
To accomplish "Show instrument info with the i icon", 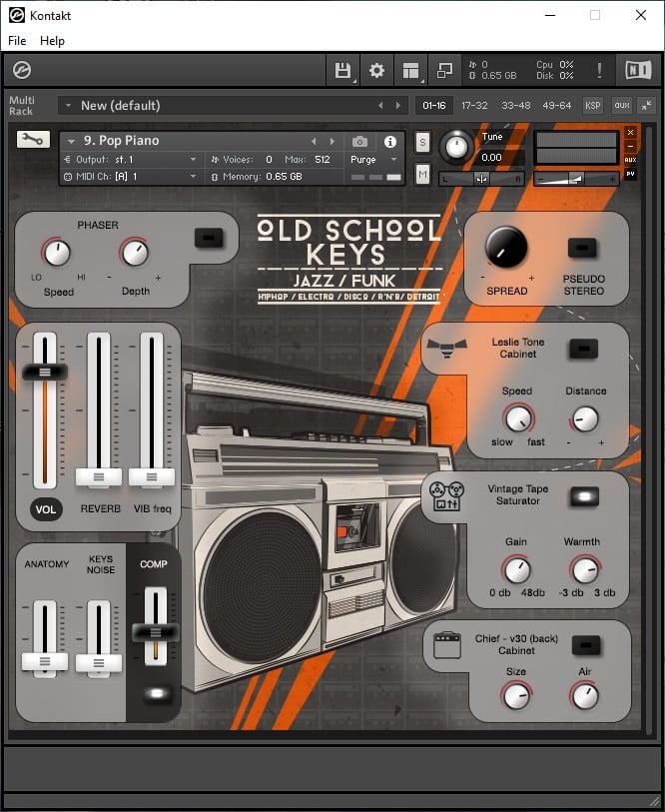I will click(390, 142).
